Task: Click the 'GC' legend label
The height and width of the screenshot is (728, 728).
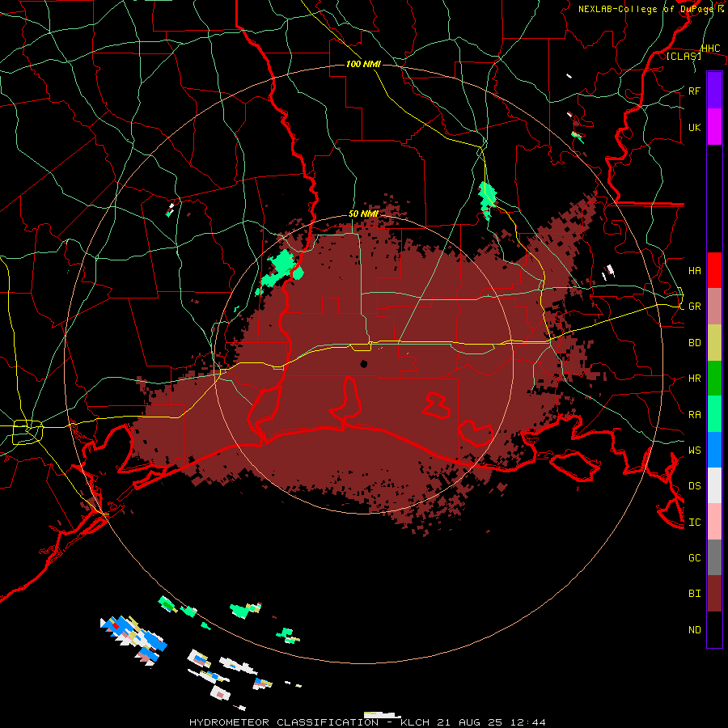Action: coord(694,557)
